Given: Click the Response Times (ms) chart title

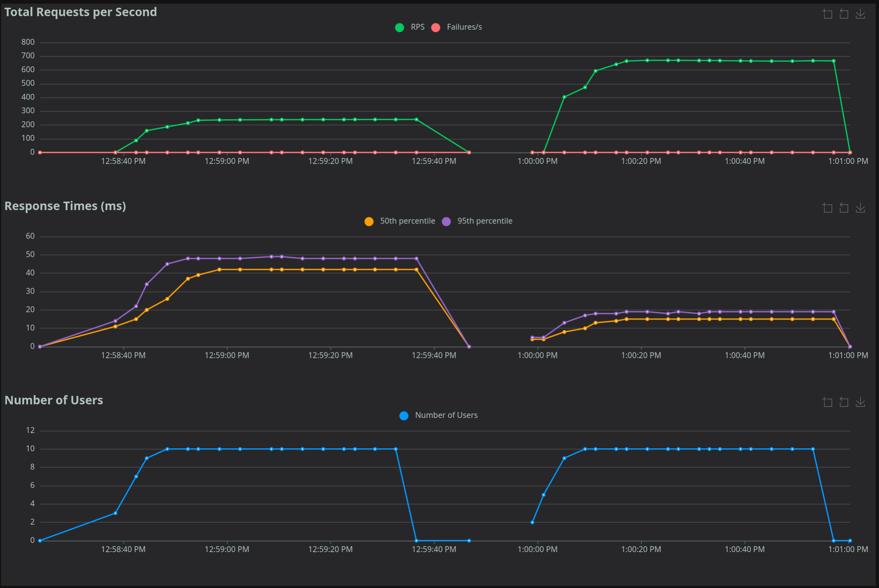Looking at the screenshot, I should pos(65,206).
